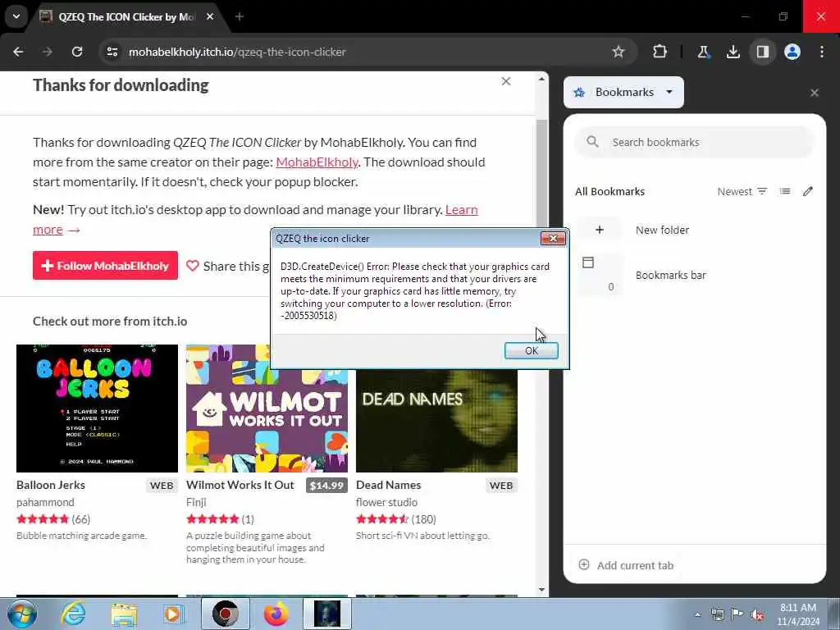Open site information icon in address bar
Image resolution: width=840 pixels, height=630 pixels.
[112, 52]
